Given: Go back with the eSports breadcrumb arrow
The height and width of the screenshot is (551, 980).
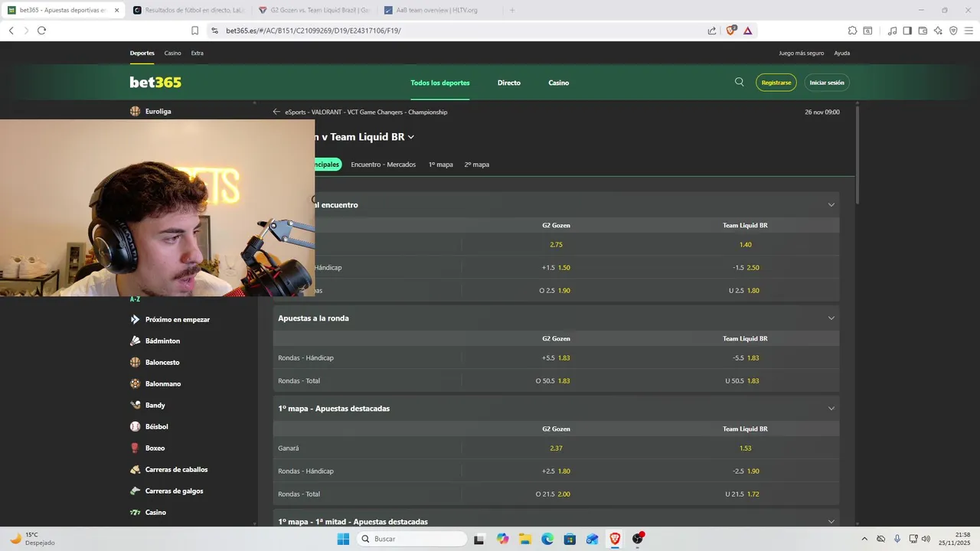Looking at the screenshot, I should [276, 112].
